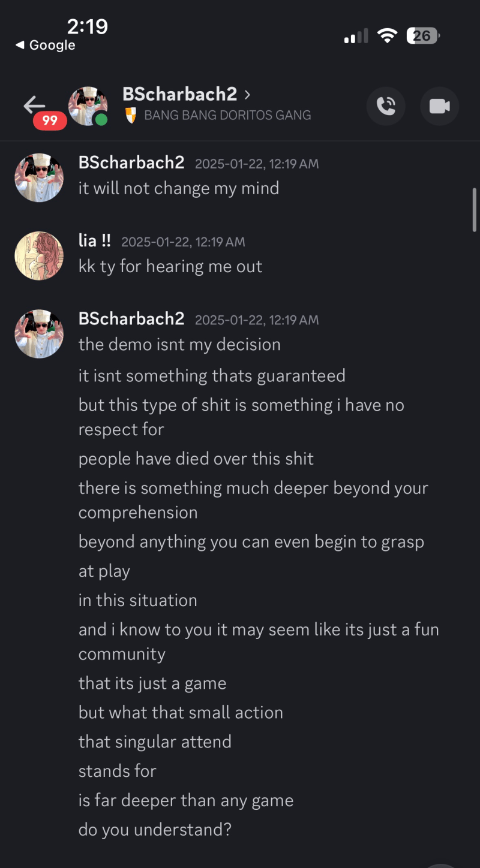Tap BANG BANG DORITOS GANG server tag

click(x=227, y=115)
